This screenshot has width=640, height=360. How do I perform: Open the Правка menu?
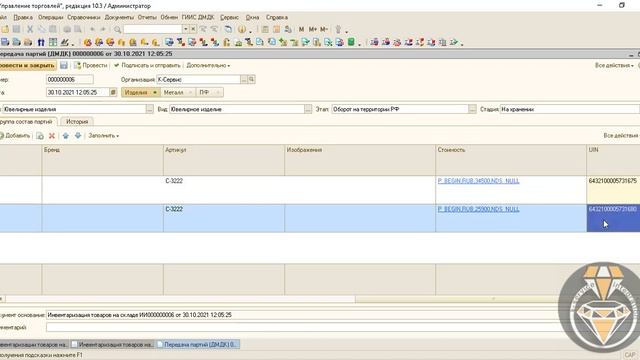click(x=23, y=18)
